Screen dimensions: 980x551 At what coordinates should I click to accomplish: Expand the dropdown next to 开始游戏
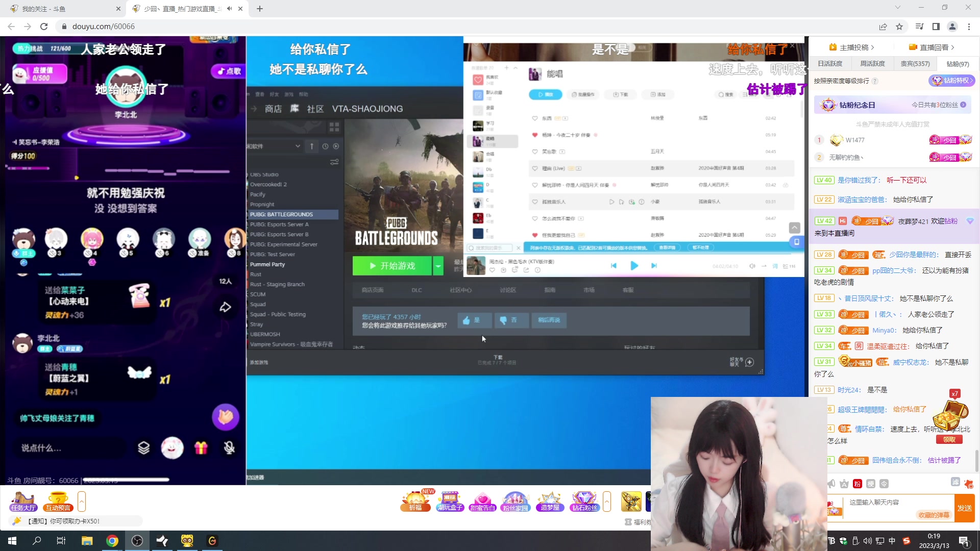[x=438, y=266]
